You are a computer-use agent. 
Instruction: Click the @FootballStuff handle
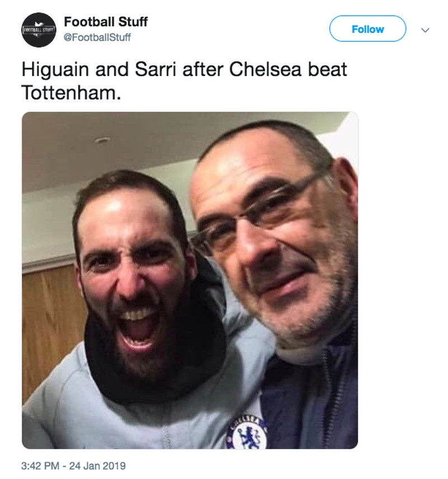[97, 37]
